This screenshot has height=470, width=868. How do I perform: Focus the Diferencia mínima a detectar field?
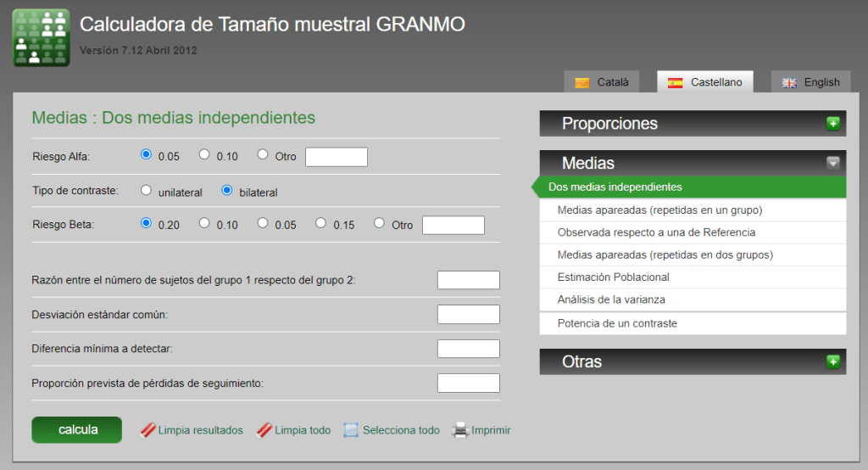[x=468, y=349]
